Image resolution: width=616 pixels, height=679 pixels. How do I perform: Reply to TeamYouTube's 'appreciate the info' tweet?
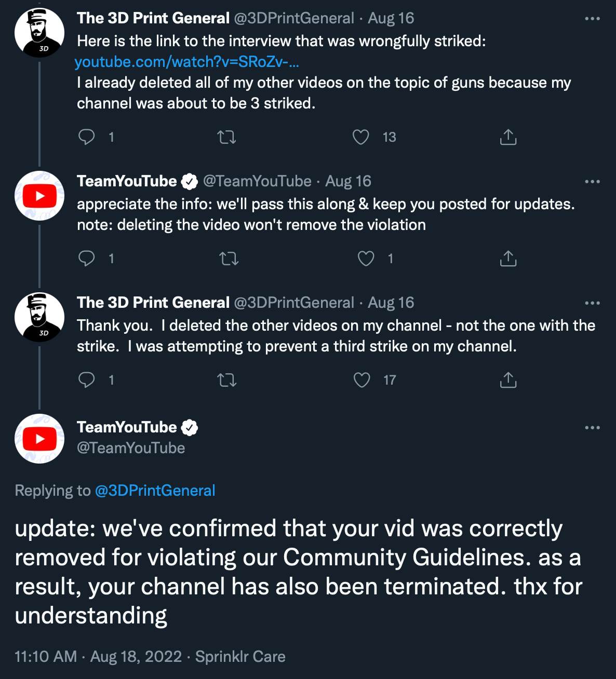coord(86,259)
